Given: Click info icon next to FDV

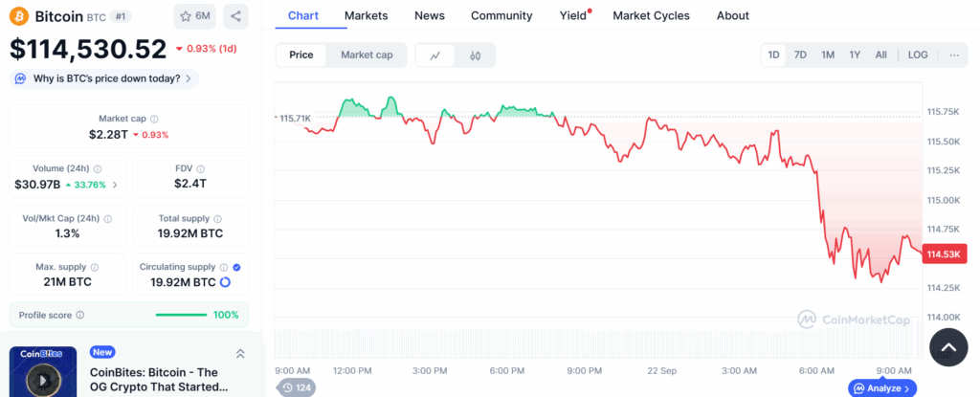Looking at the screenshot, I should click(x=202, y=168).
